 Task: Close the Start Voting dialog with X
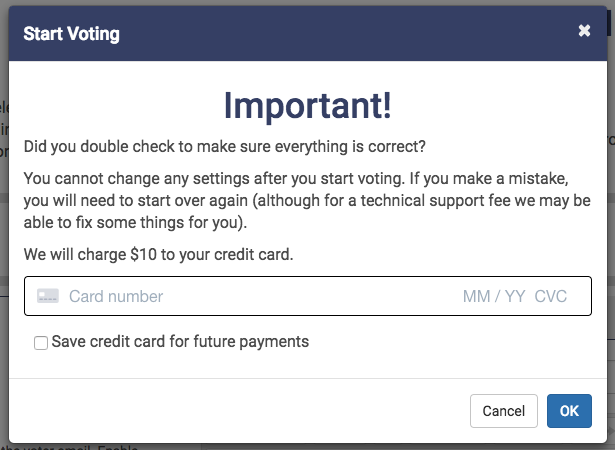[584, 31]
